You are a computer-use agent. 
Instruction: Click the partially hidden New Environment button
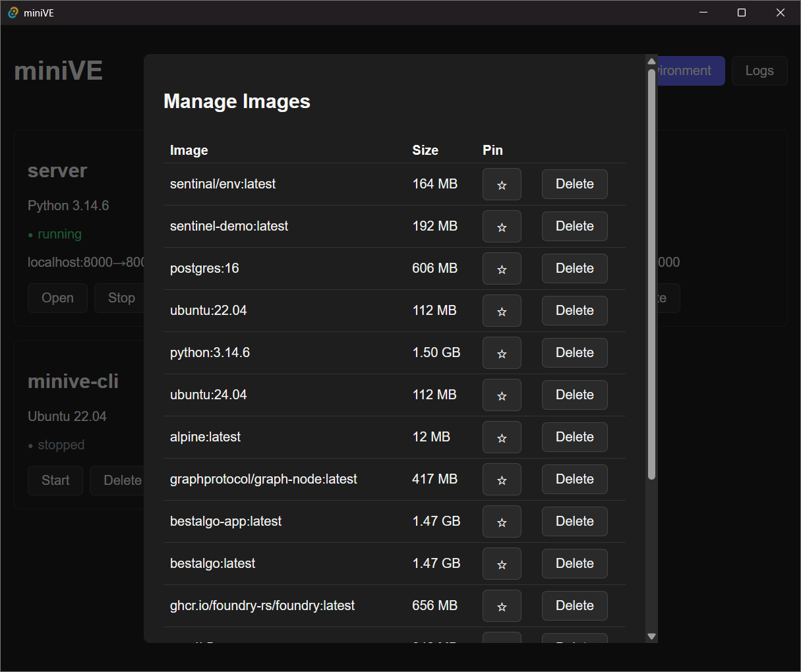point(691,70)
